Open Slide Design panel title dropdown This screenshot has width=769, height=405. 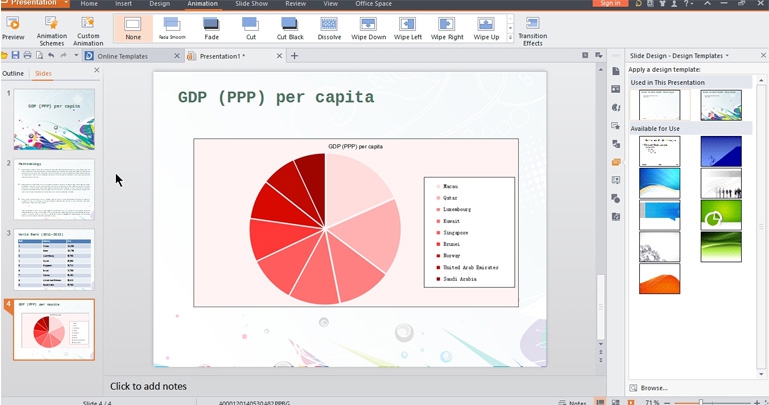click(727, 56)
